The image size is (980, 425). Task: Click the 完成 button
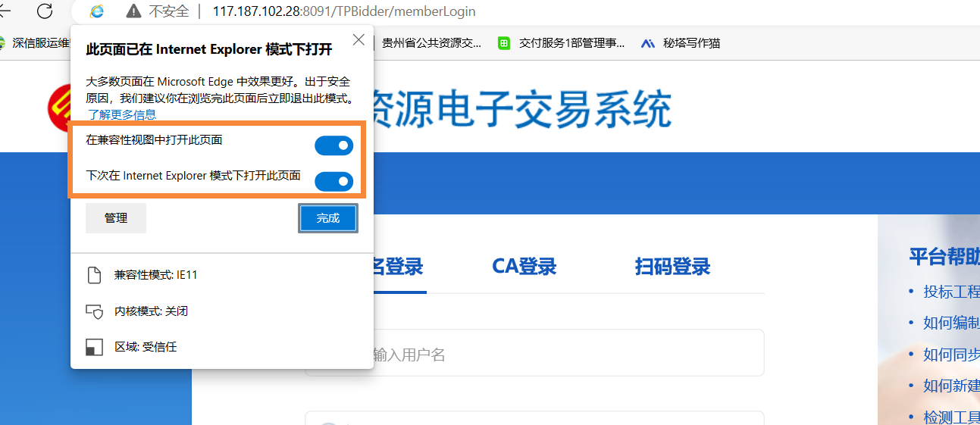pyautogui.click(x=328, y=218)
